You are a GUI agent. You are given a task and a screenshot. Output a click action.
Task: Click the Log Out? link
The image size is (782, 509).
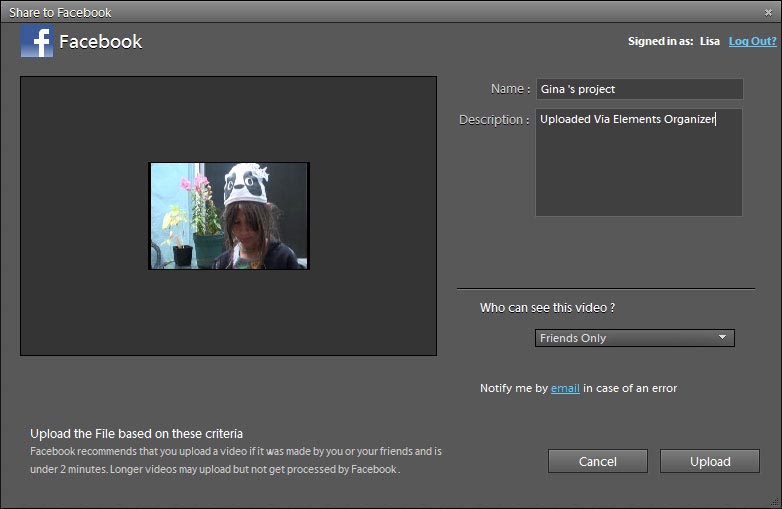click(x=752, y=41)
